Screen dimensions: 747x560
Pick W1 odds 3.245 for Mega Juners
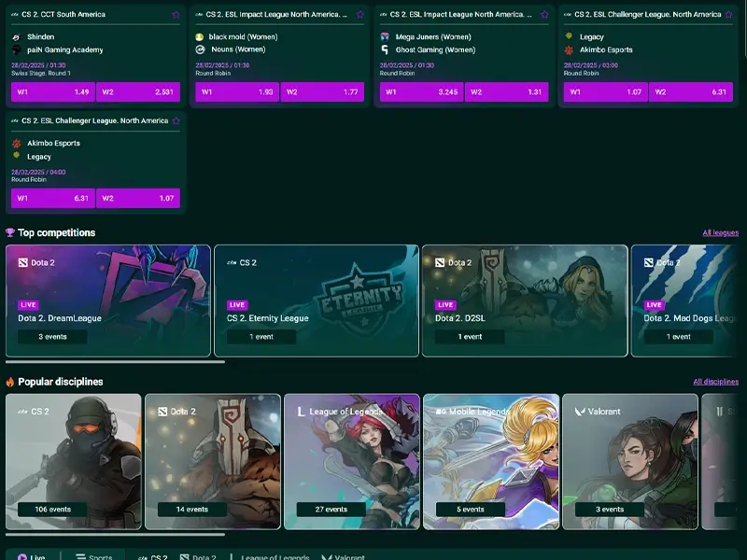point(422,91)
